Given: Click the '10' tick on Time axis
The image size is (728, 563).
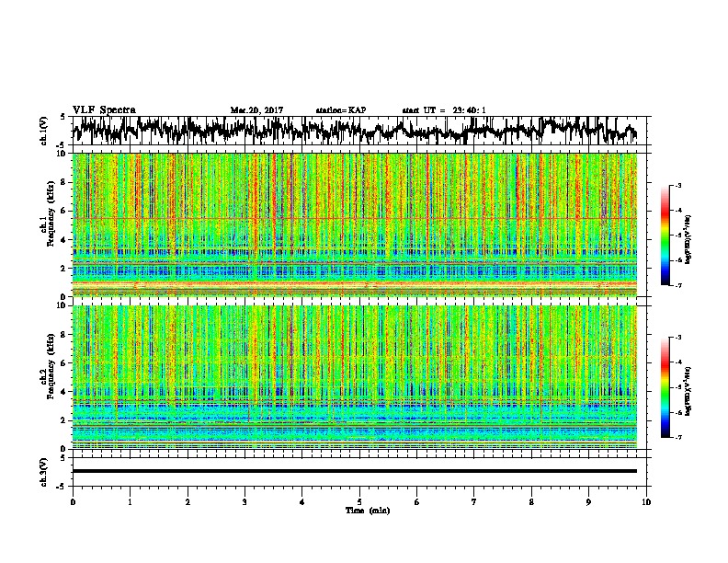Looking at the screenshot, I should [x=646, y=502].
